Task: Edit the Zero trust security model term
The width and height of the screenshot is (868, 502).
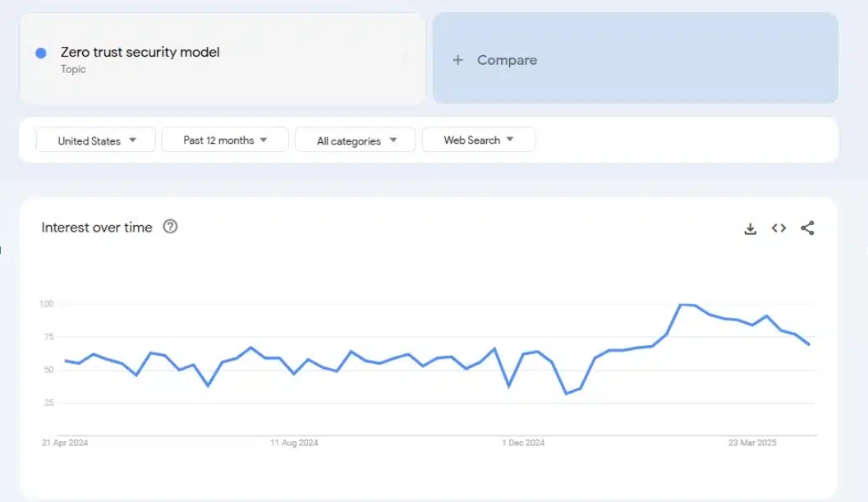Action: 140,52
